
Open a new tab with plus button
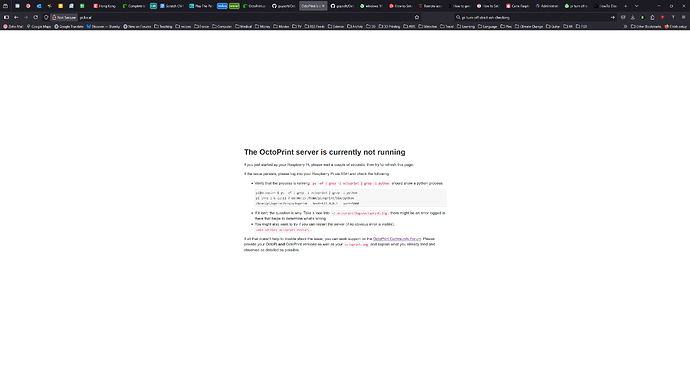pos(625,6)
